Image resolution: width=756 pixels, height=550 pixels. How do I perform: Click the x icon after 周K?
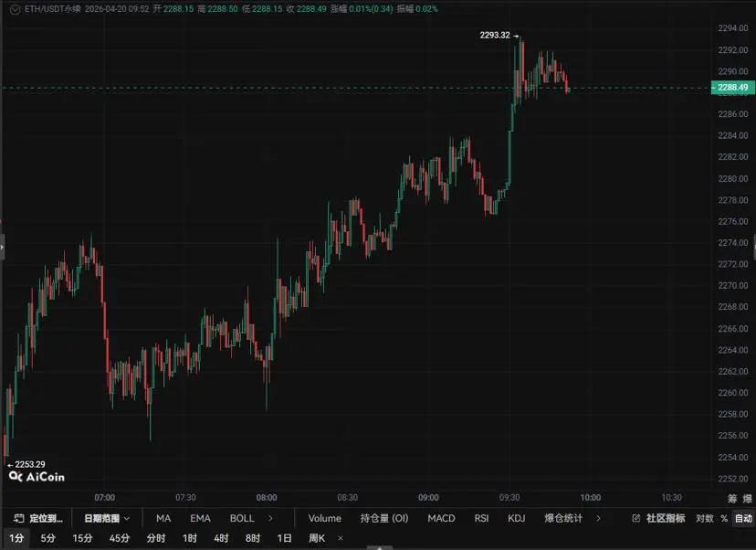pos(341,538)
